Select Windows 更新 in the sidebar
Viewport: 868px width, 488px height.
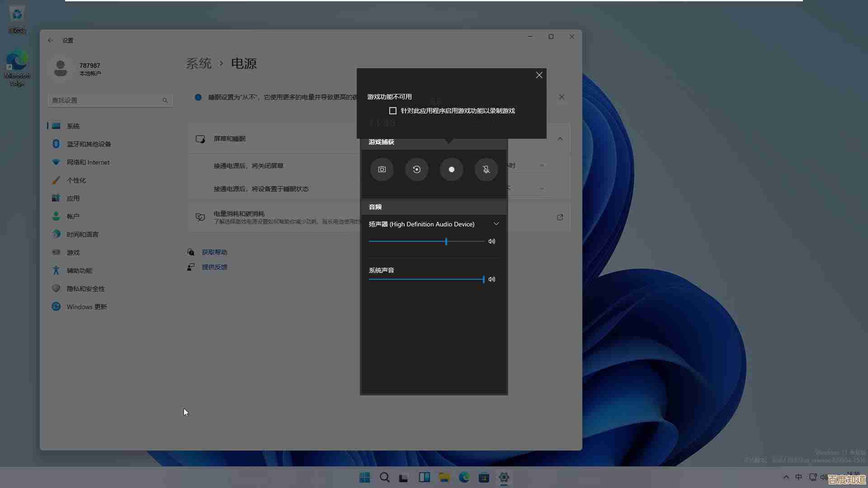tap(86, 306)
